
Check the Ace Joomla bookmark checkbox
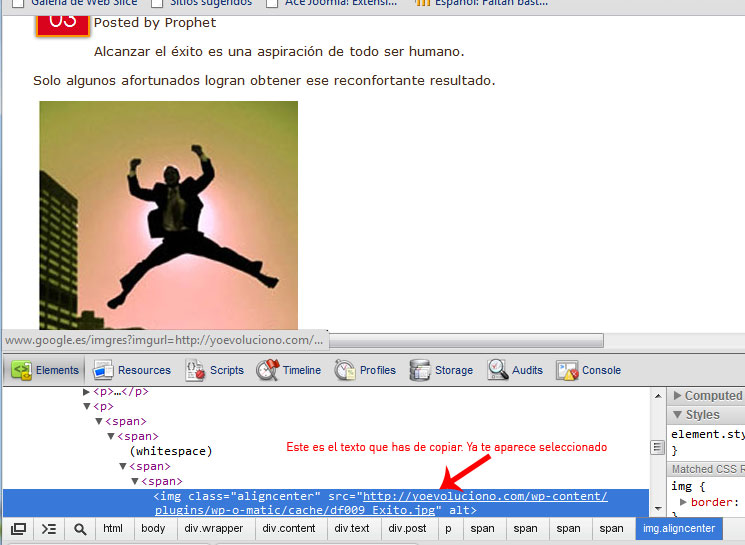272,4
